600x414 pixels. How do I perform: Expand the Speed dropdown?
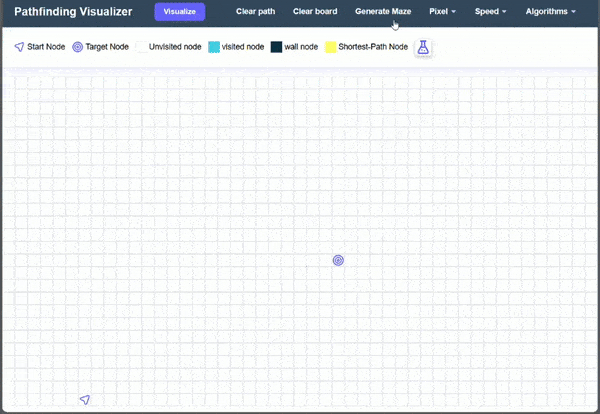[490, 12]
